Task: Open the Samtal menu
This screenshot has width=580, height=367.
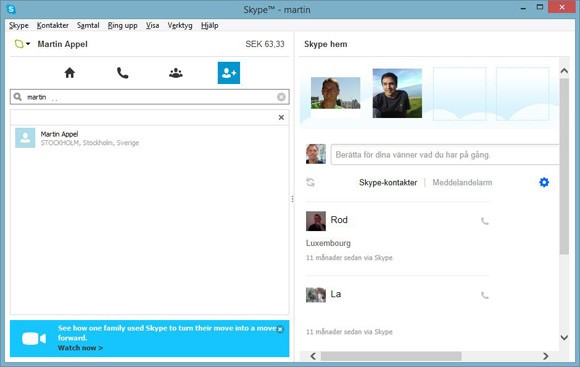Action: click(88, 26)
